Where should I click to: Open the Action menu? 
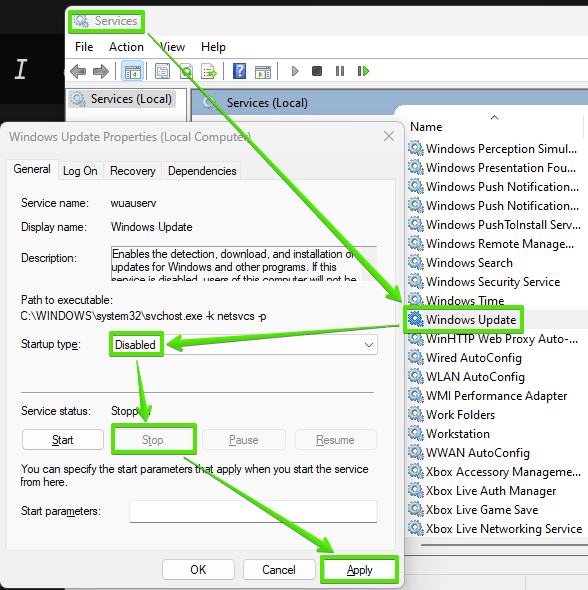[x=126, y=47]
